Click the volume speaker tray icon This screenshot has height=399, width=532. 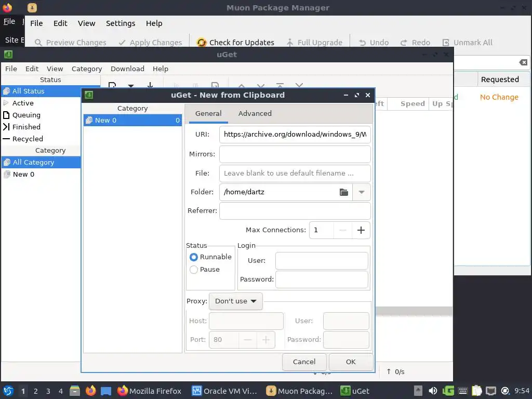point(433,391)
